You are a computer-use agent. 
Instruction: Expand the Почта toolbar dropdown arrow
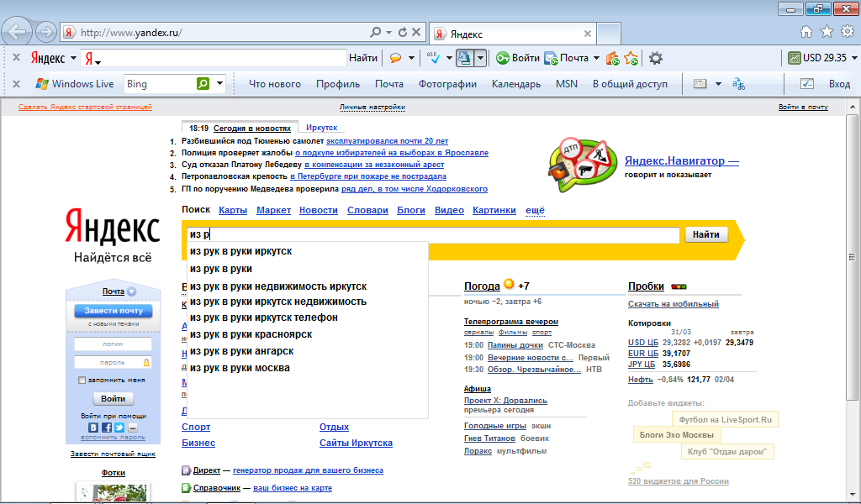[596, 58]
